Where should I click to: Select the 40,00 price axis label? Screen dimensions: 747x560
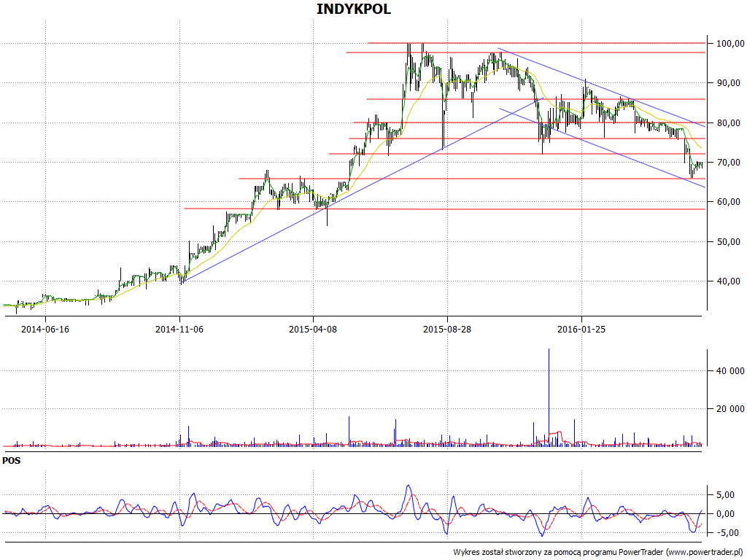[x=729, y=281]
